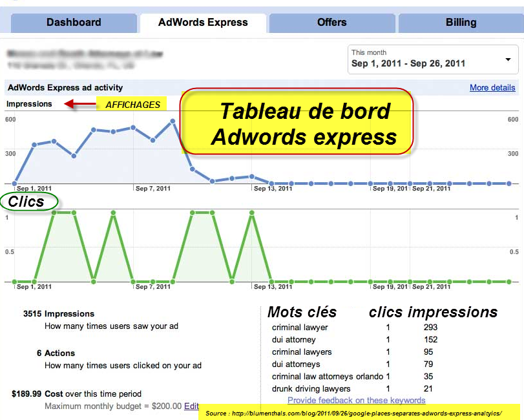
Task: Click the 21 impressions value
Action: pyautogui.click(x=428, y=388)
